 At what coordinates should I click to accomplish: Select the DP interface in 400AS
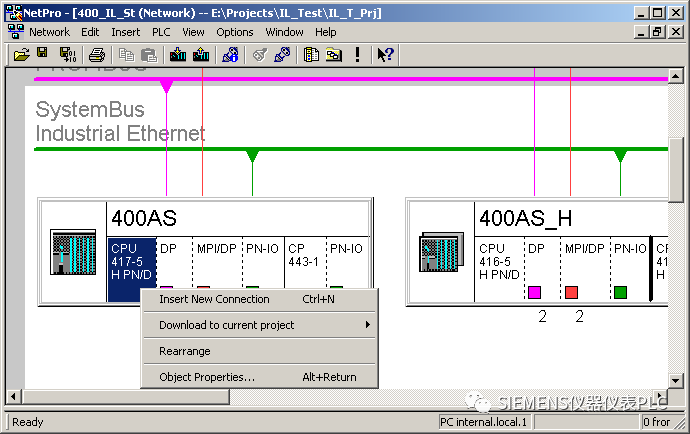click(x=174, y=262)
